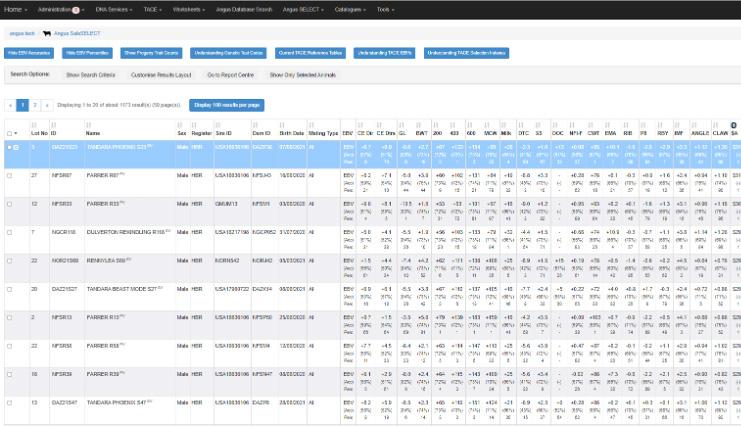741x426 pixels.
Task: Toggle the checkbox for the highlighted TANDARA PHOENIX row
Action: point(9,148)
